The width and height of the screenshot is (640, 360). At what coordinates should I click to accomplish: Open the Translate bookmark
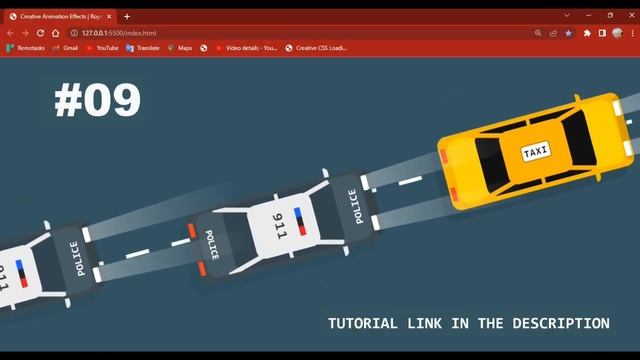143,48
